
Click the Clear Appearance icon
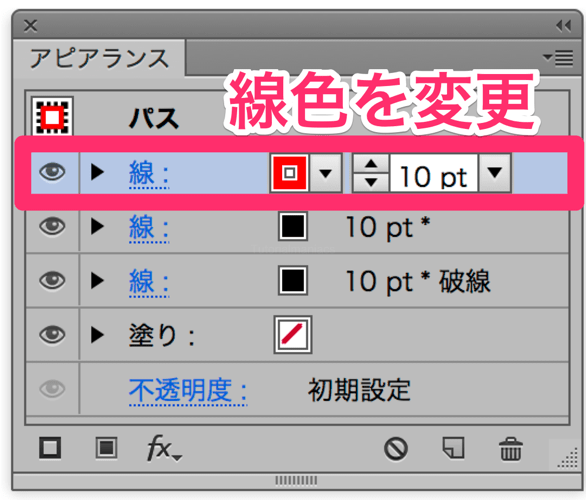[396, 448]
